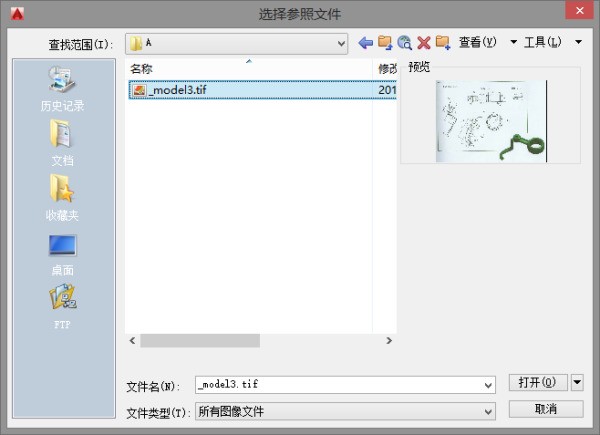Open the FTP location
Screen dimensions: 600x435
coord(62,305)
